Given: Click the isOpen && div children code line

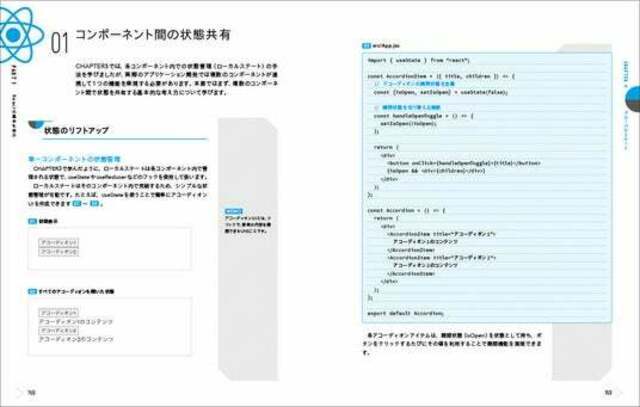Looking at the screenshot, I should click(436, 171).
